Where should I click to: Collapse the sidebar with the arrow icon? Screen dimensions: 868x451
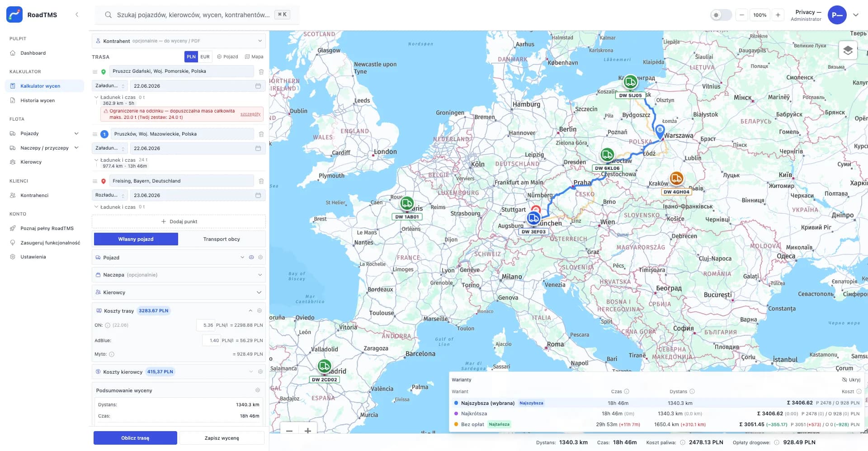coord(77,14)
